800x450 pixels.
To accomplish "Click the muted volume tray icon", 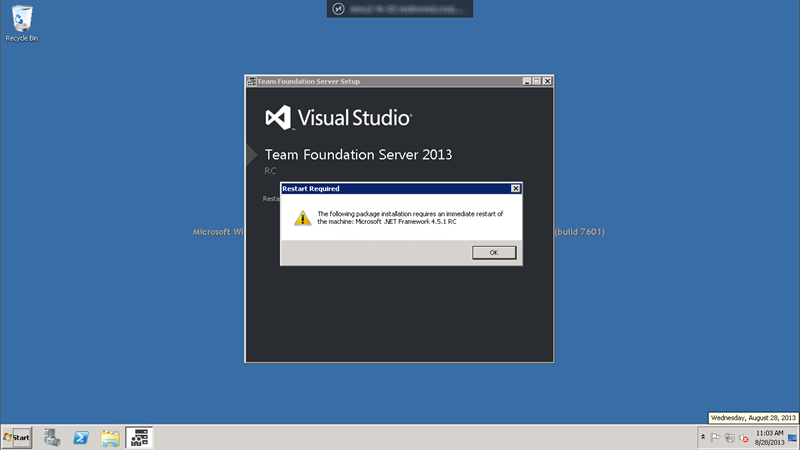I will pyautogui.click(x=744, y=438).
